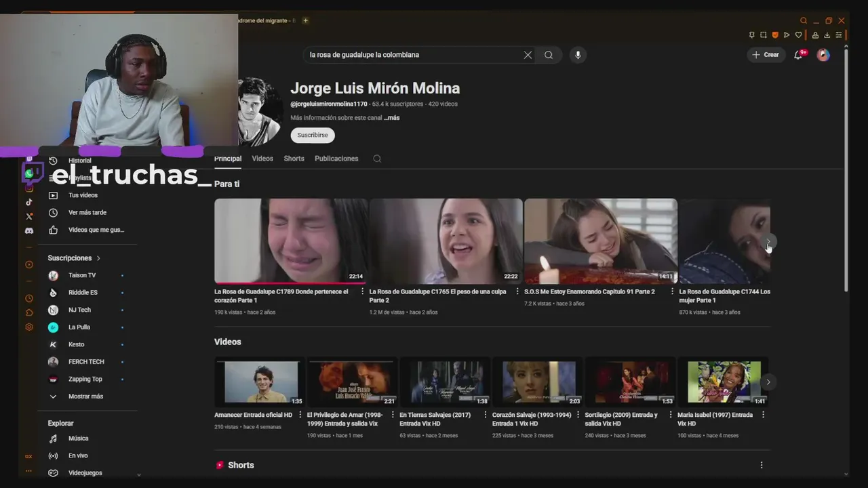Click the Opera pinboard pin icon
Screen dimensions: 868x488
coord(751,35)
